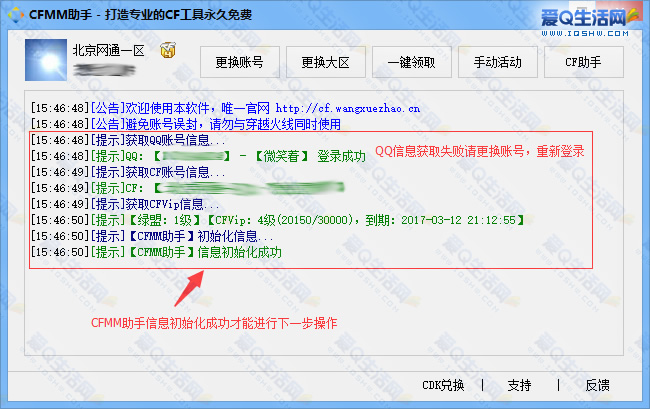Click the 一键领取 button
This screenshot has width=650, height=409.
(x=412, y=62)
